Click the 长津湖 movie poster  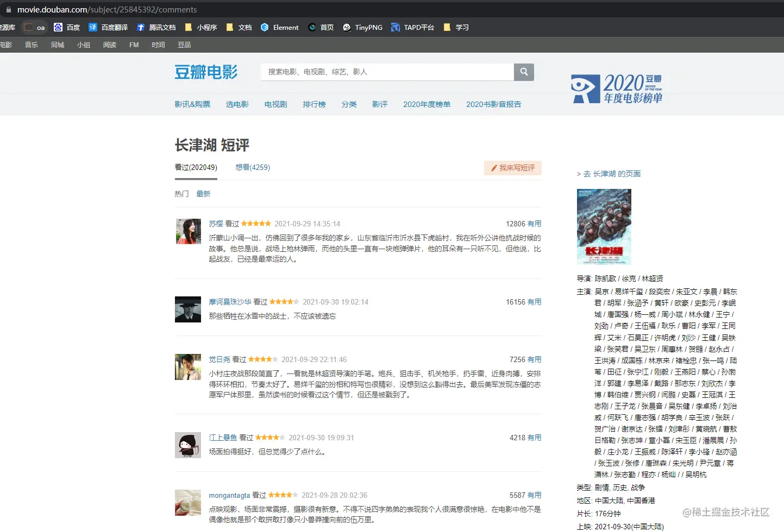(604, 227)
